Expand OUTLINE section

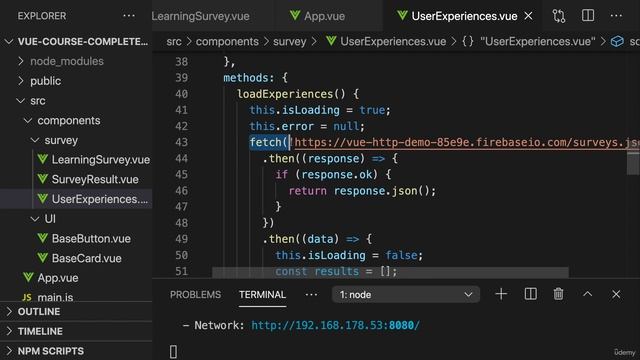coord(76,312)
